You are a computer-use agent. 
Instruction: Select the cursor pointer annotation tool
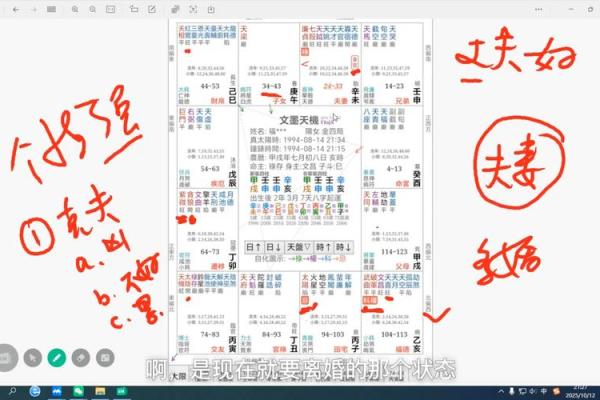click(33, 358)
